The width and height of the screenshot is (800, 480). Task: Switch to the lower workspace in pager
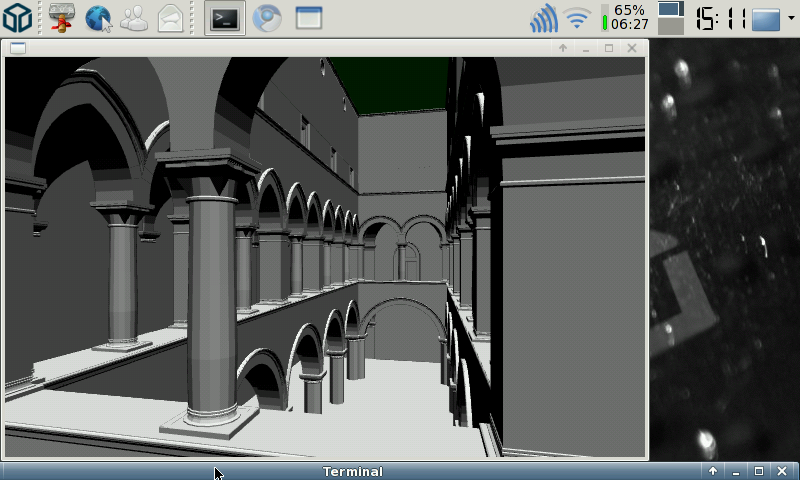(670, 26)
